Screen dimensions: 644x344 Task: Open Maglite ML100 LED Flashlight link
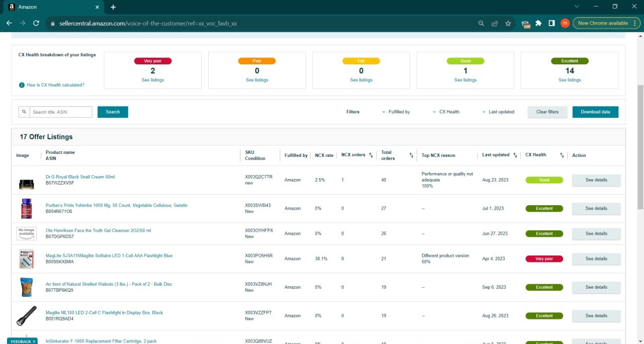tap(104, 313)
